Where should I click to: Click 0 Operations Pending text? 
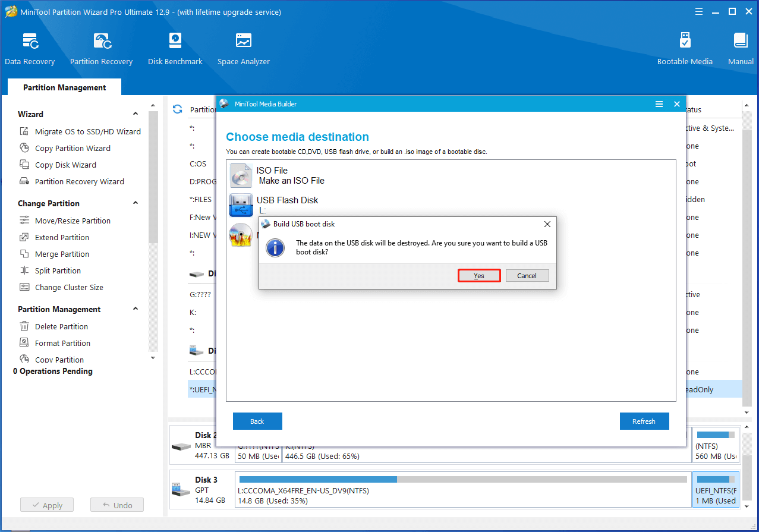[53, 371]
